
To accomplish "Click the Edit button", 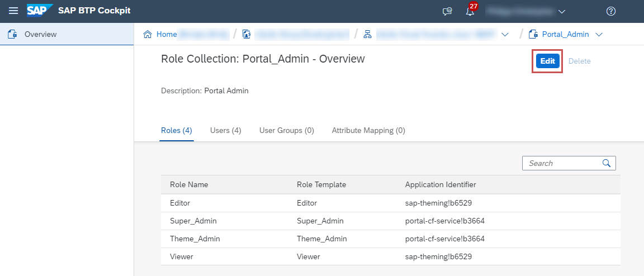I will click(547, 61).
